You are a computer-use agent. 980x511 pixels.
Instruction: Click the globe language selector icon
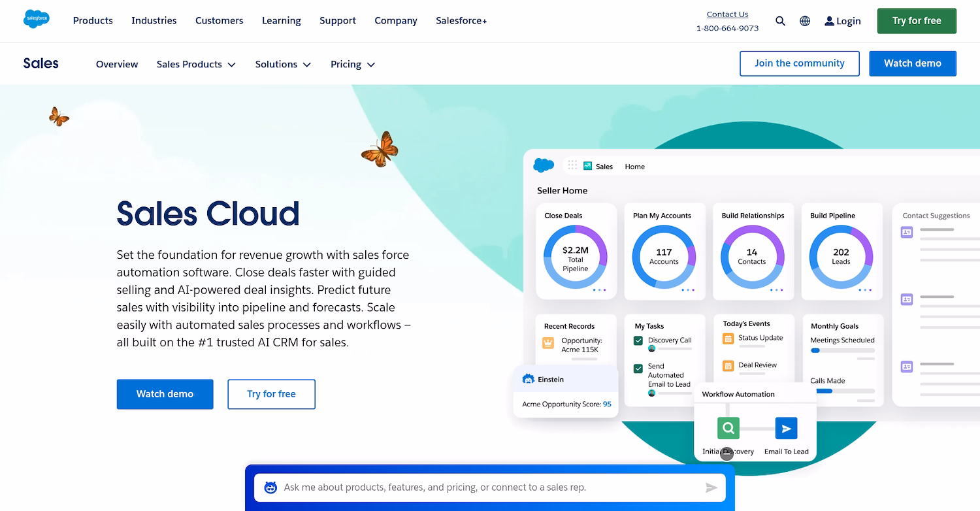[x=804, y=21]
